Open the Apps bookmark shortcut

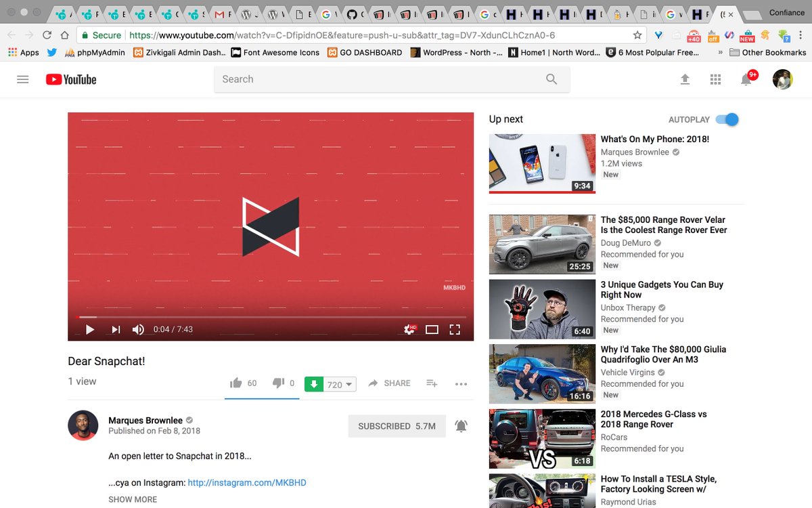coord(24,52)
